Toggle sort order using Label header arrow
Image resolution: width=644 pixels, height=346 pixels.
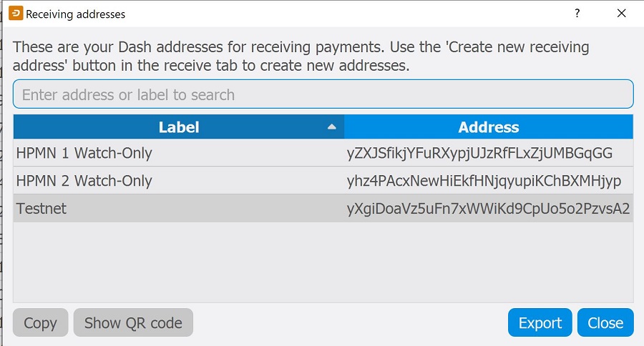332,127
